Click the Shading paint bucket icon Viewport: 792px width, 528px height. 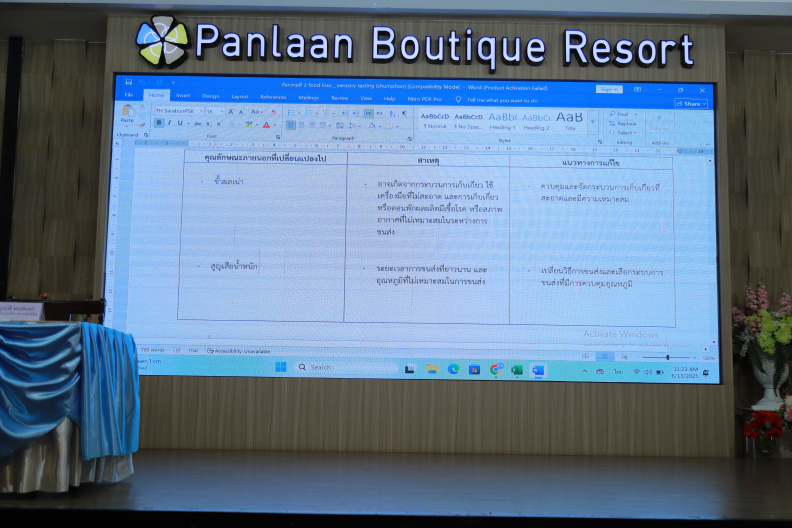click(x=372, y=126)
